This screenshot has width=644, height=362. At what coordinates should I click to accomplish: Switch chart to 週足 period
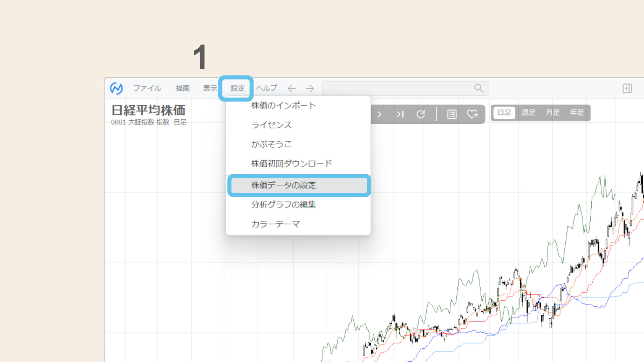coord(528,113)
